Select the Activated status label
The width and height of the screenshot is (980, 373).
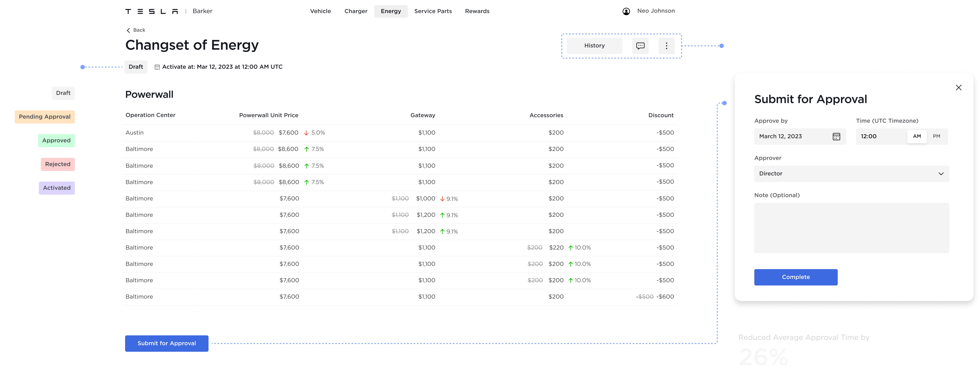tap(57, 188)
